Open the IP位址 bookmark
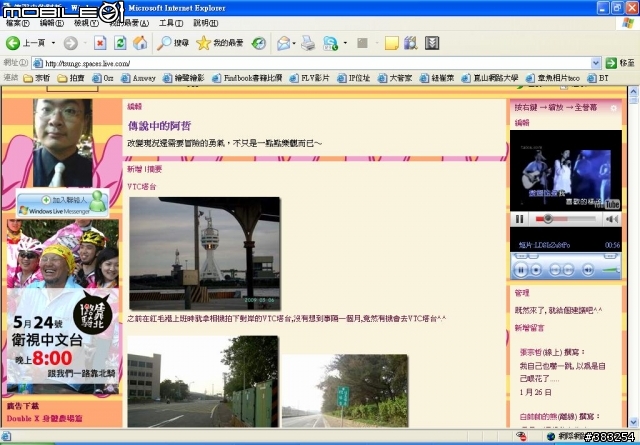The width and height of the screenshot is (640, 445). click(x=353, y=78)
